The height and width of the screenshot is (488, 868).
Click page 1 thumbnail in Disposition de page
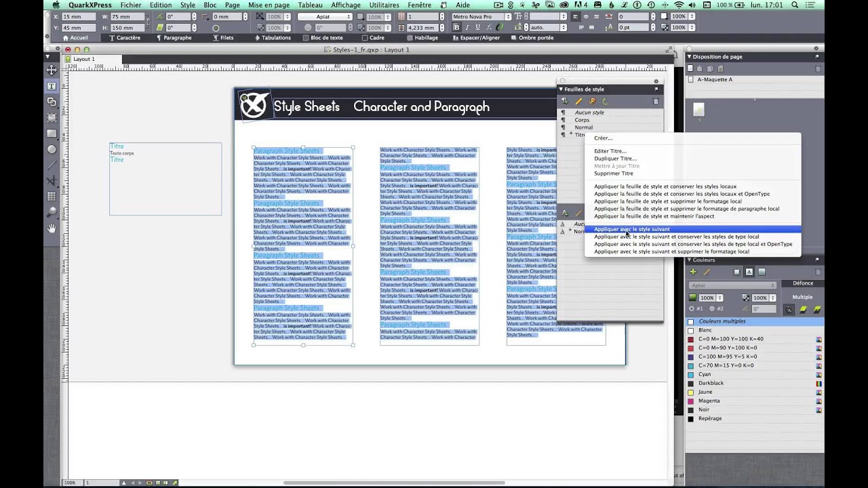698,110
